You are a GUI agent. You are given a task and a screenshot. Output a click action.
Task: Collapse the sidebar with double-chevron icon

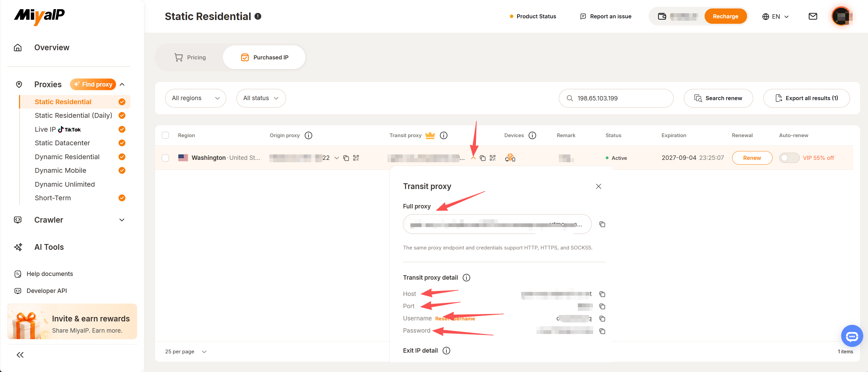pos(20,355)
